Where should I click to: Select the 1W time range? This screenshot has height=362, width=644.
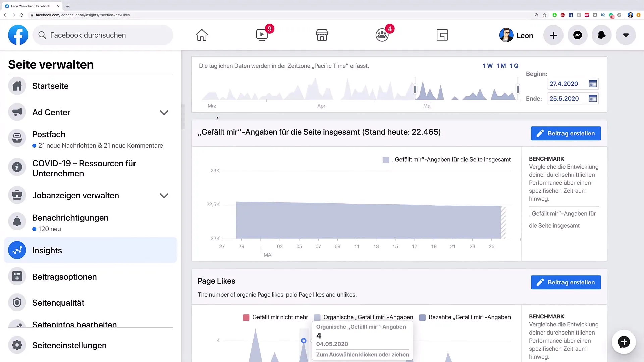tap(488, 66)
